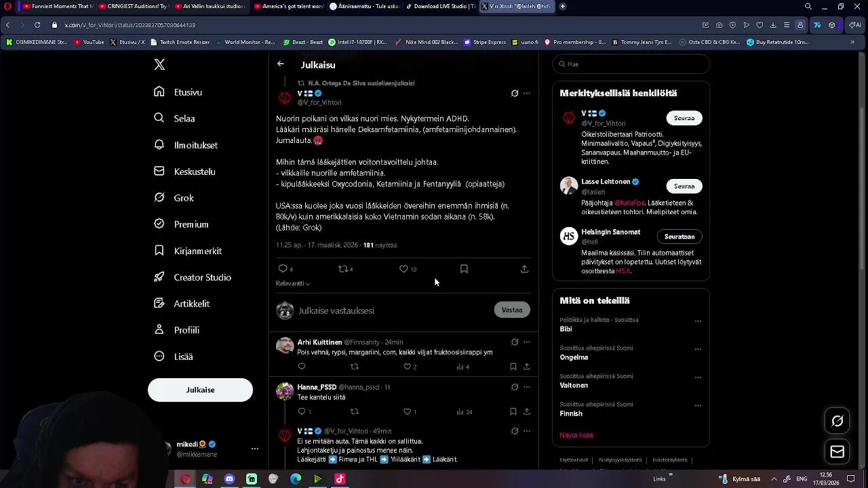Open the @KelaFpa mention link

(x=629, y=203)
